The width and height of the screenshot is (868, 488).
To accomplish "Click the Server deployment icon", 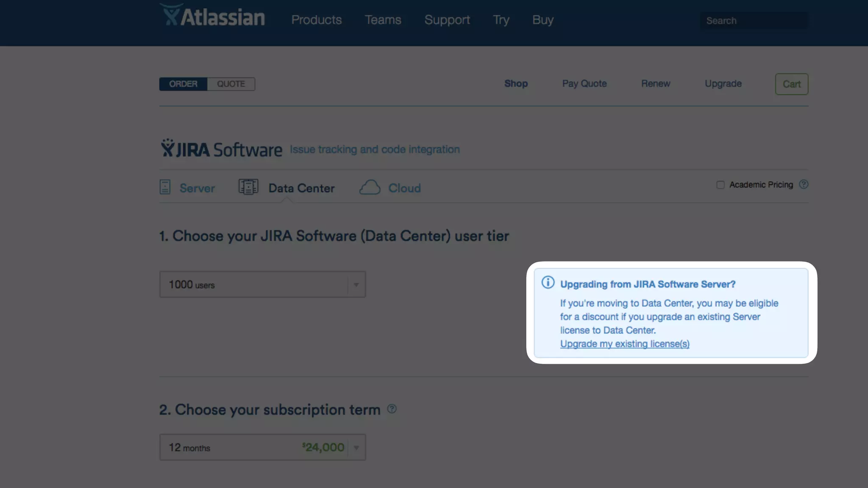I will point(165,187).
